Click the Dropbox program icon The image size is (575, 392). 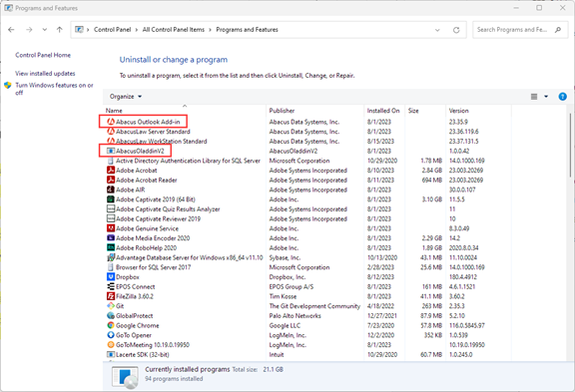[111, 277]
